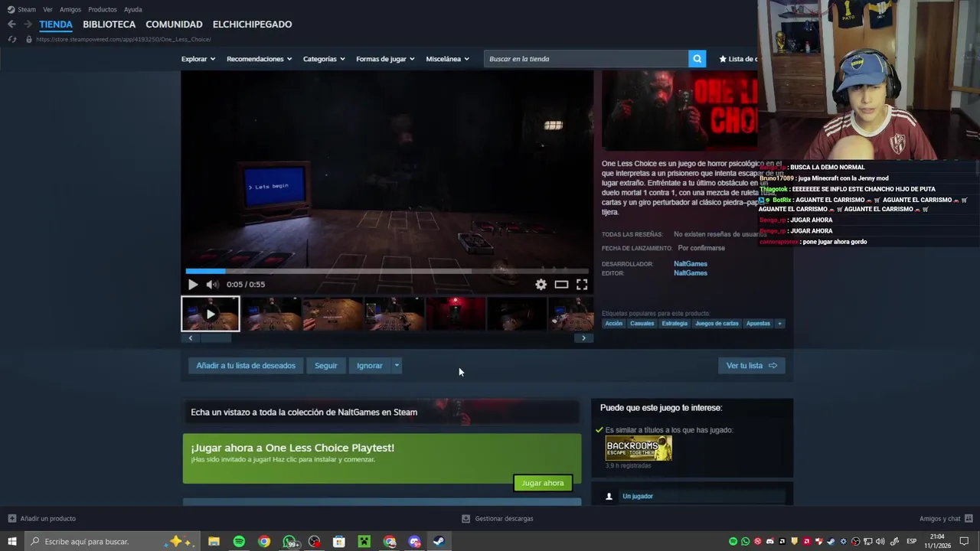Open the Ayuda menu
This screenshot has width=980, height=551.
pyautogui.click(x=132, y=10)
